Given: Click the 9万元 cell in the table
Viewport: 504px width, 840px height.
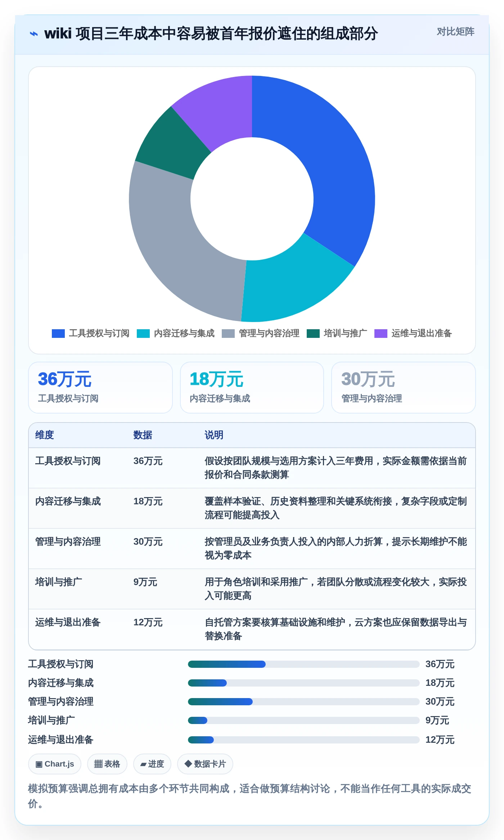Looking at the screenshot, I should 145,582.
